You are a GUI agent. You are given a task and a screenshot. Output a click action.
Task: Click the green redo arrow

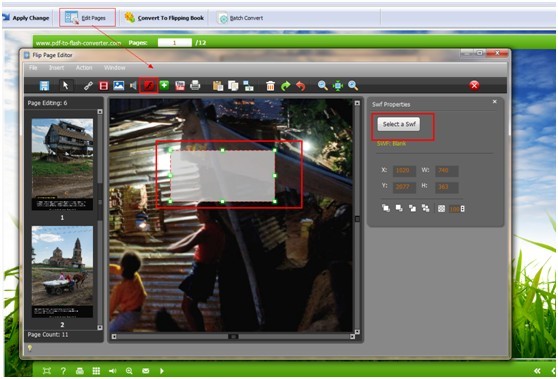pos(285,86)
